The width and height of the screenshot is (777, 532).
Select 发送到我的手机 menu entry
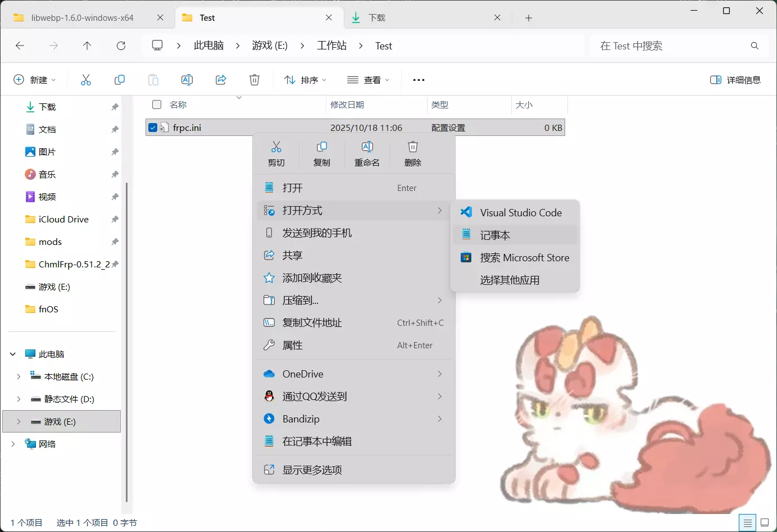coord(354,233)
